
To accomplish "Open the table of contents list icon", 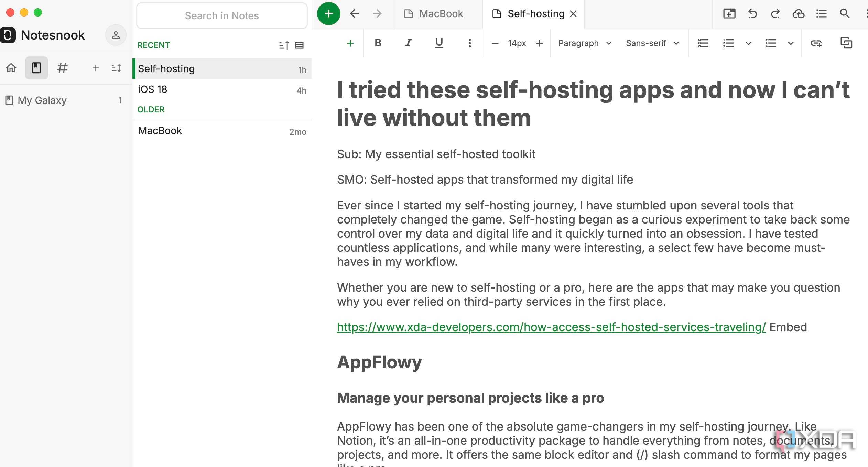I will tap(821, 14).
